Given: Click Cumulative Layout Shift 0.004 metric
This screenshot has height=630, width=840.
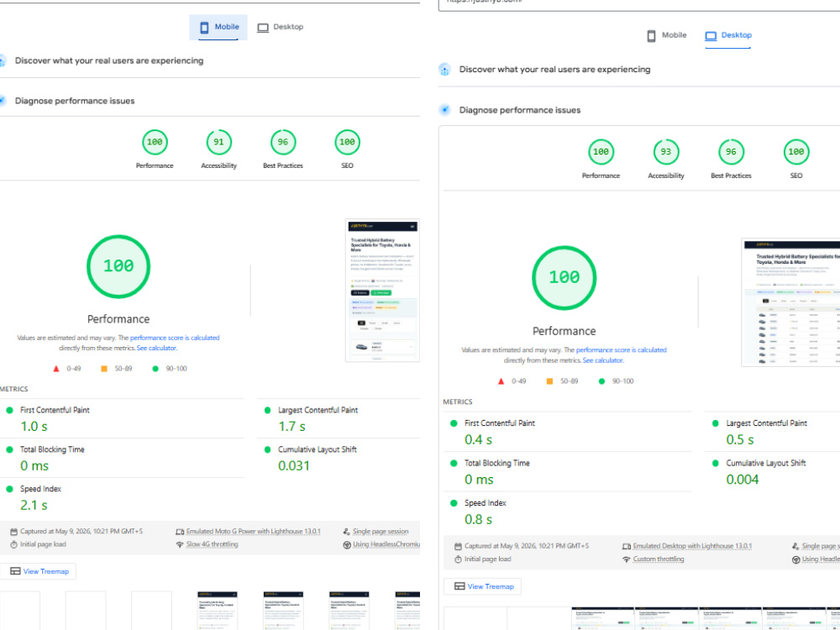Looking at the screenshot, I should (x=772, y=471).
